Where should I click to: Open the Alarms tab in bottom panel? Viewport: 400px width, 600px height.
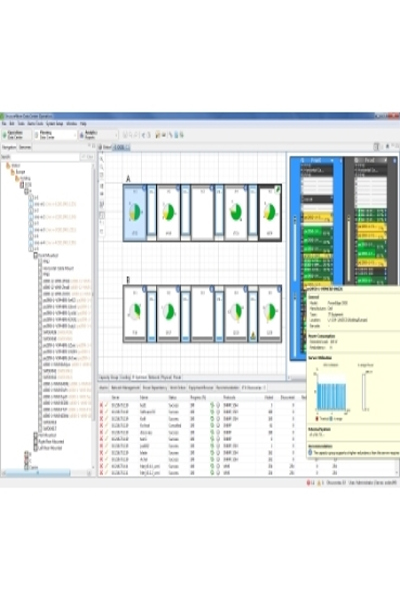(104, 388)
